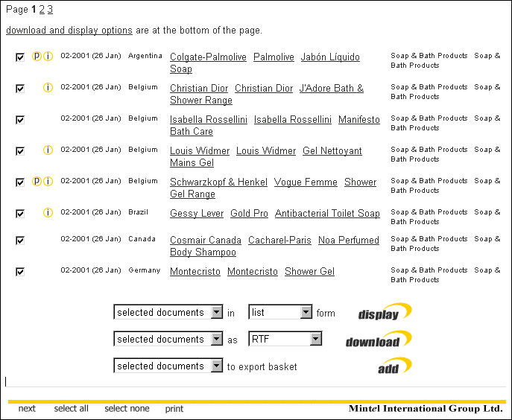The width and height of the screenshot is (512, 420).
Task: Open the Gessy Lever company link
Action: point(197,214)
